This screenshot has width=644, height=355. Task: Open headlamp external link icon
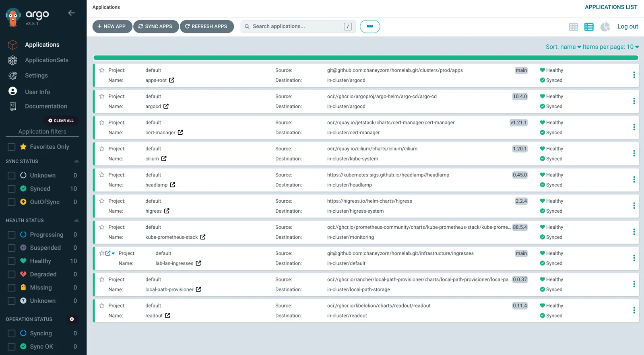(172, 185)
